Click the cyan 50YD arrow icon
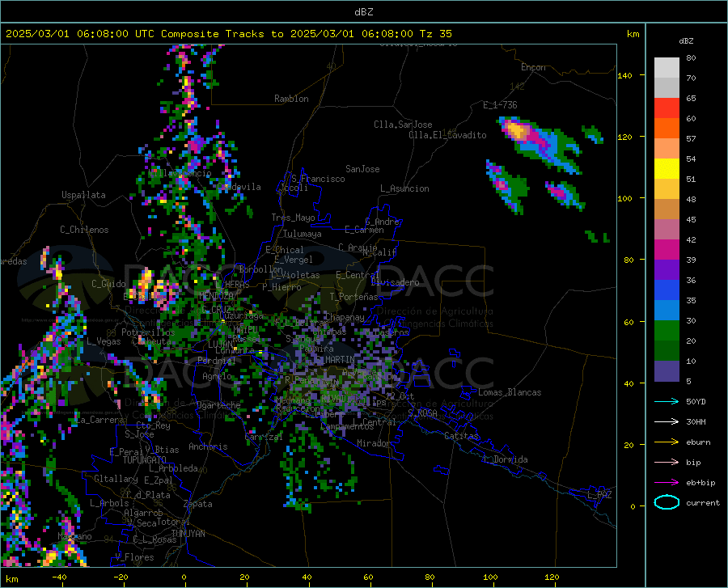 tap(667, 401)
